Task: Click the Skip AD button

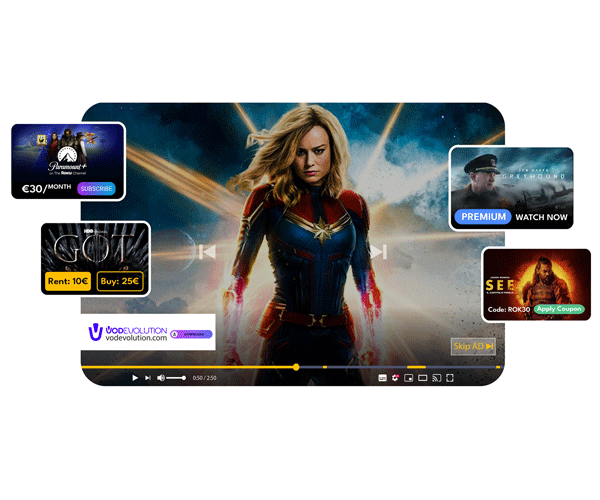Action: pyautogui.click(x=473, y=346)
